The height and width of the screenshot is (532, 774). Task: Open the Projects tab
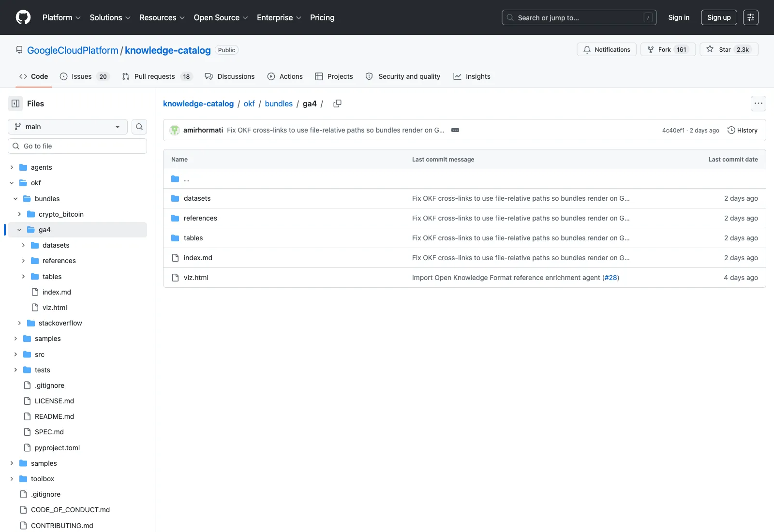[x=334, y=76]
